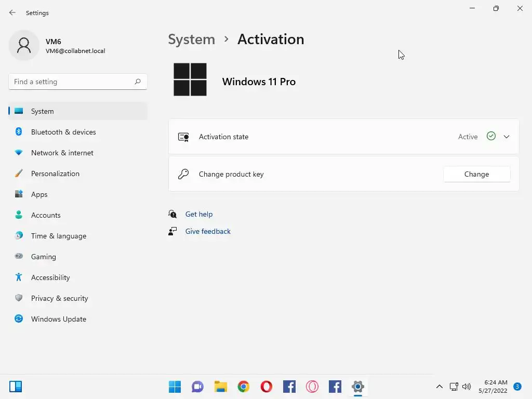
Task: Click Change product key button
Action: coord(476,174)
